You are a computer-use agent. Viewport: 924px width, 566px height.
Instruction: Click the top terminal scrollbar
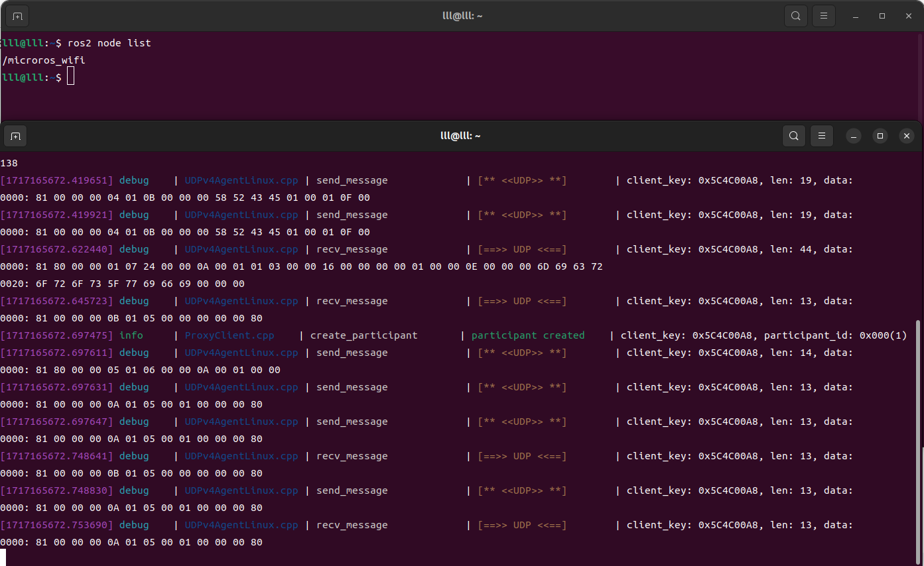click(920, 76)
